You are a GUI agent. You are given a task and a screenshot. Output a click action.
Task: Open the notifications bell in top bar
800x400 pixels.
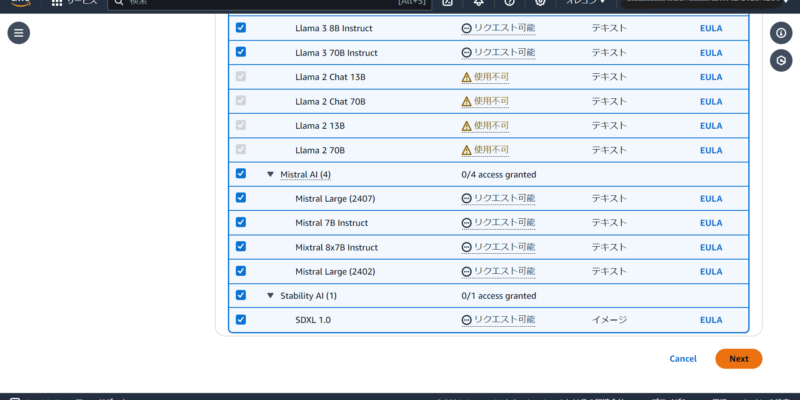pos(478,3)
